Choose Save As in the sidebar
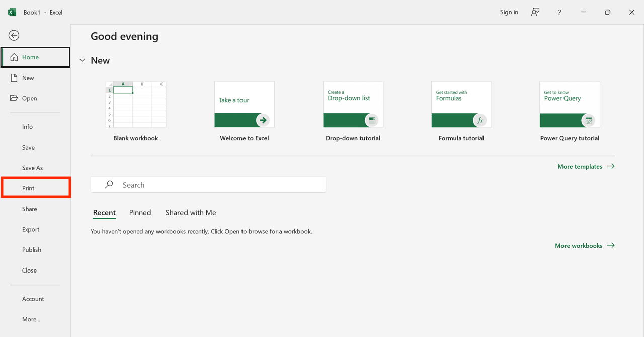 (x=35, y=168)
